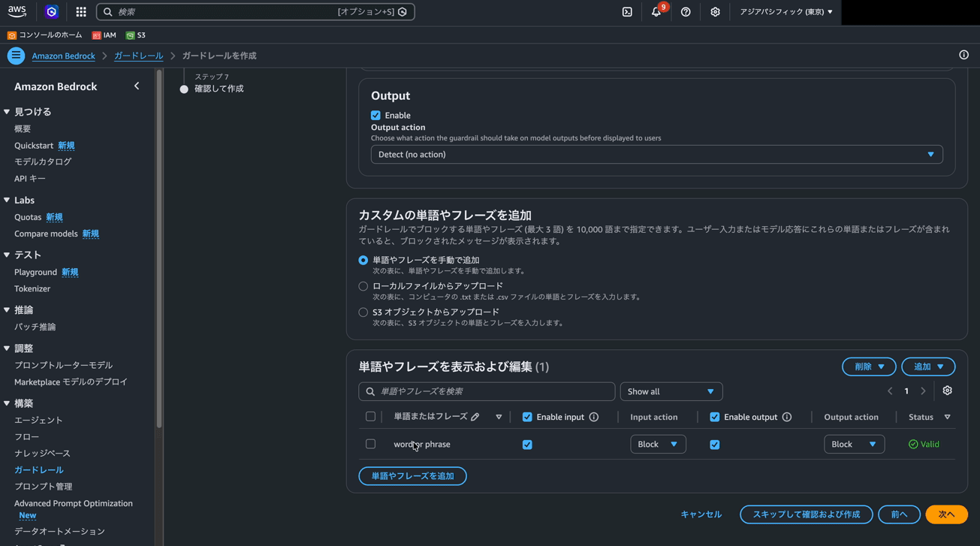This screenshot has height=546, width=980.
Task: Open モデルカタログ in the sidebar
Action: tap(43, 161)
